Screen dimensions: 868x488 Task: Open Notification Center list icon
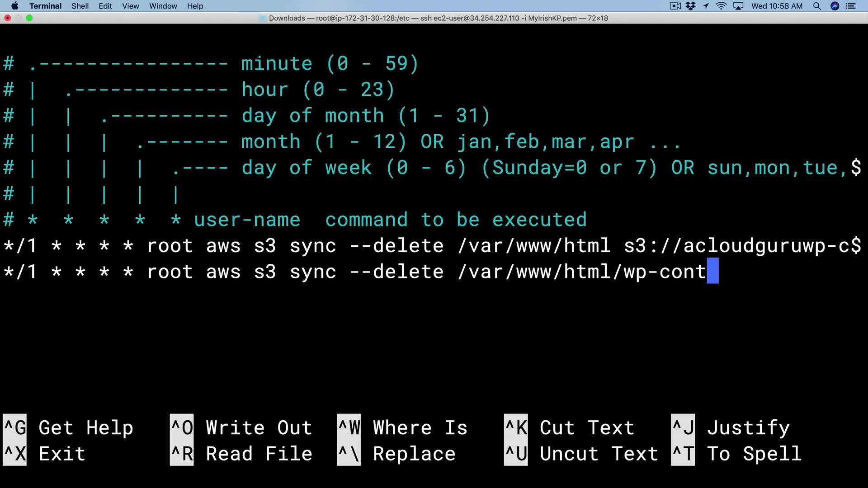click(x=851, y=6)
